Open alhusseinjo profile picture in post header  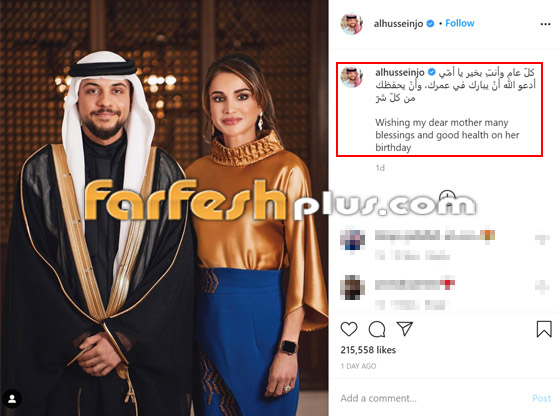352,24
